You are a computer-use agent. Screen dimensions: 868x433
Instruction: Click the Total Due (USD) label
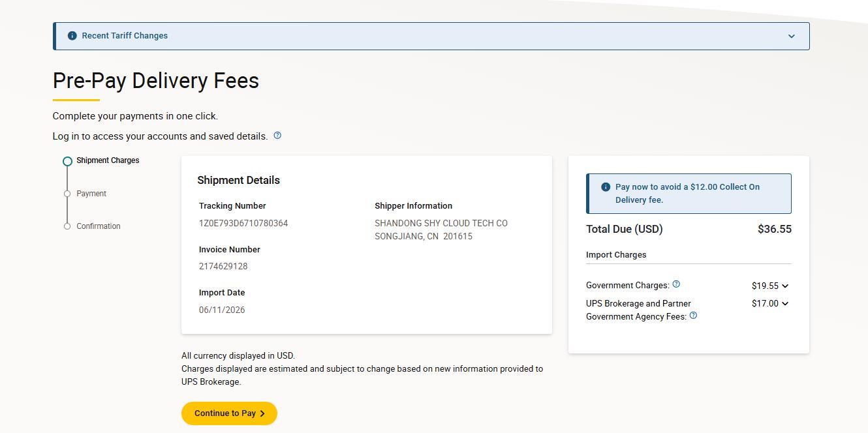coord(625,229)
